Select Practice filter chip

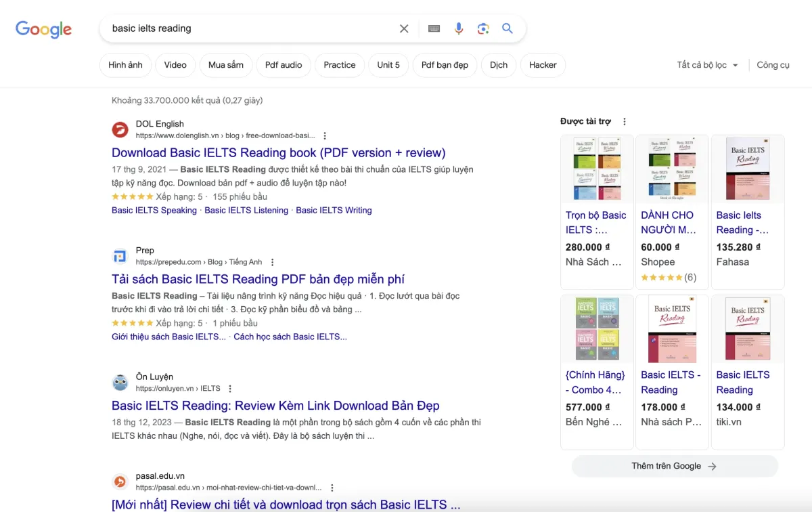click(x=340, y=65)
